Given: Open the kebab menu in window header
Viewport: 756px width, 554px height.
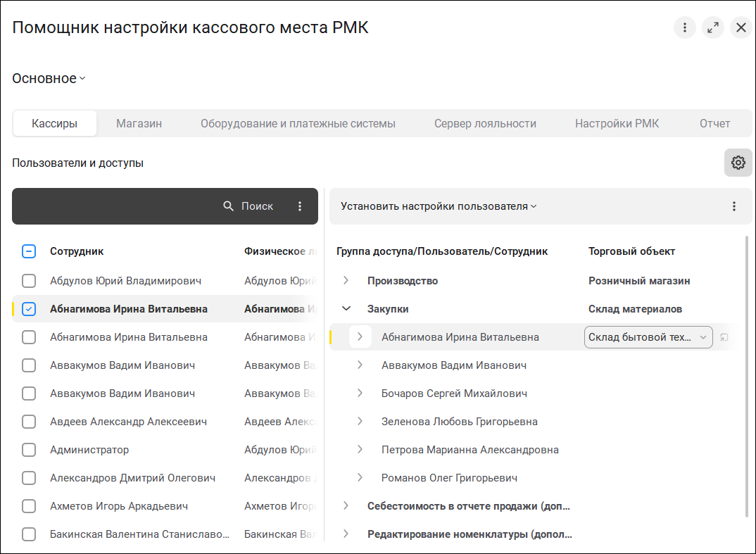Looking at the screenshot, I should pos(684,27).
